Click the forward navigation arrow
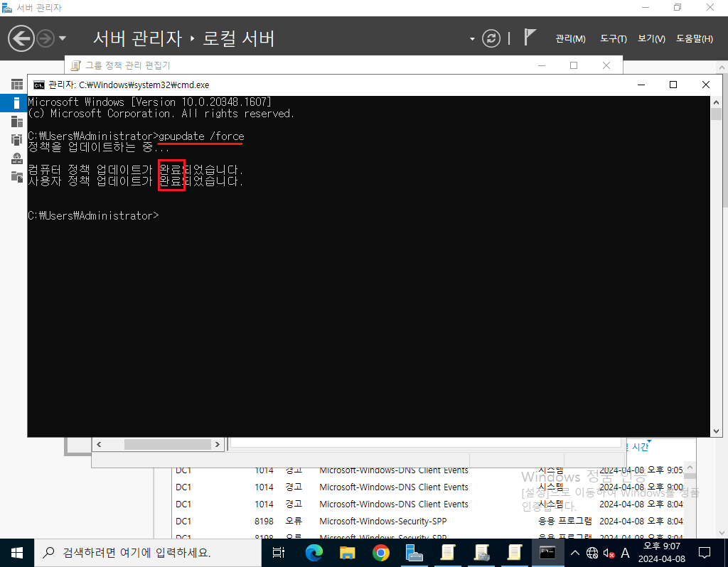728x567 pixels. [x=45, y=38]
